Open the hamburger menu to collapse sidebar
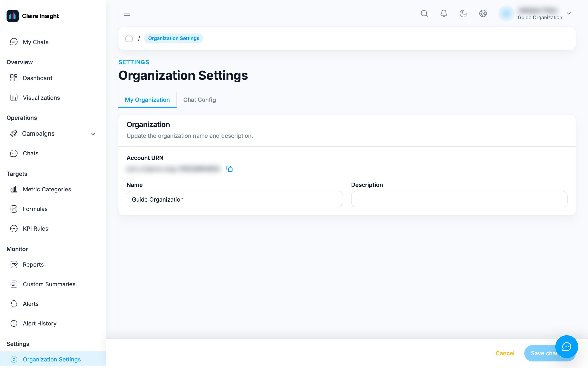588x368 pixels. 127,14
